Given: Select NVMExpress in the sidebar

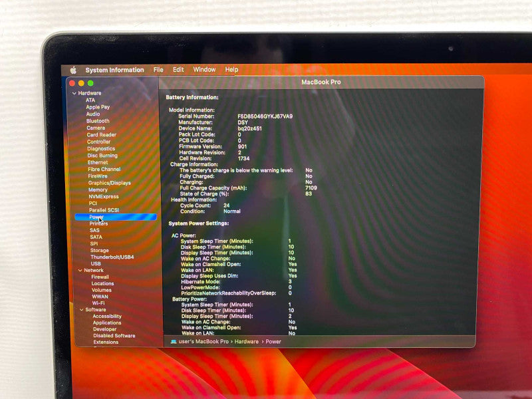Looking at the screenshot, I should pos(104,196).
